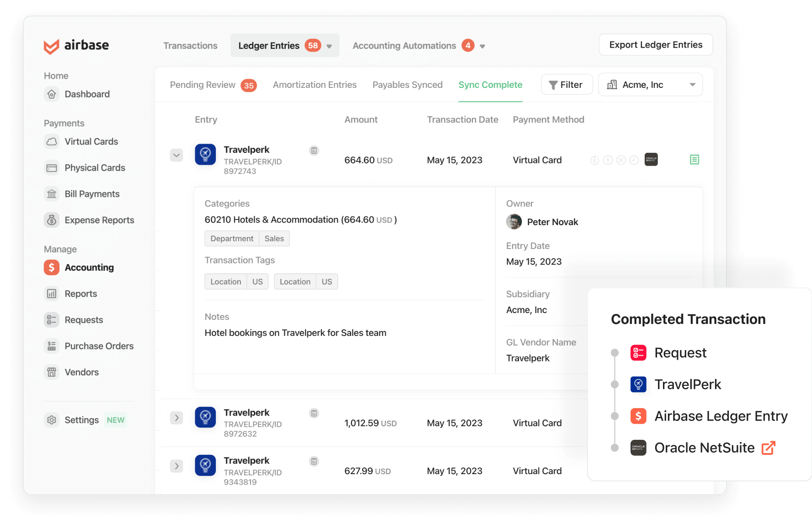The height and width of the screenshot is (524, 812).
Task: Click the NEW badge next to Settings
Action: click(115, 420)
